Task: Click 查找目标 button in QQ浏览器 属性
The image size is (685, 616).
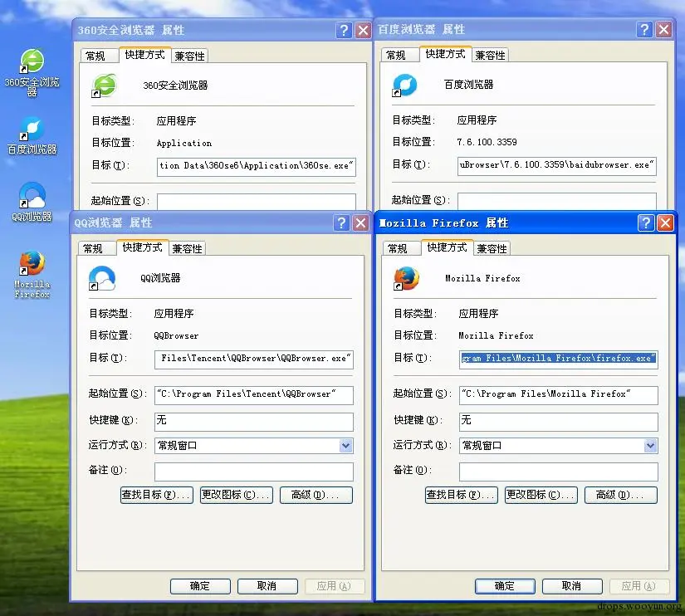Action: (156, 495)
